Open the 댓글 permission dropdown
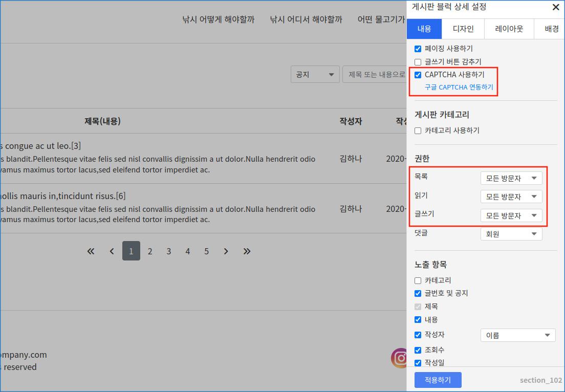This screenshot has height=392, width=565. tap(511, 234)
